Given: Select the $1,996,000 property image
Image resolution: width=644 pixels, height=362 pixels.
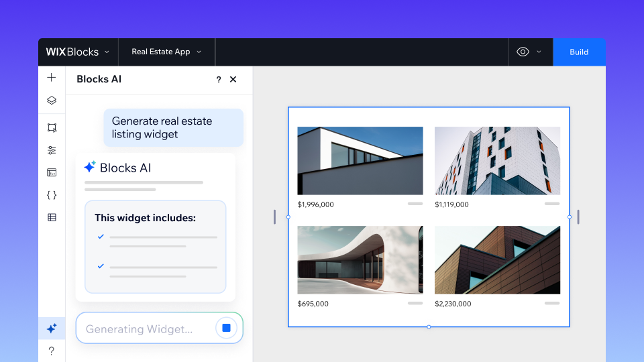Looking at the screenshot, I should tap(360, 160).
